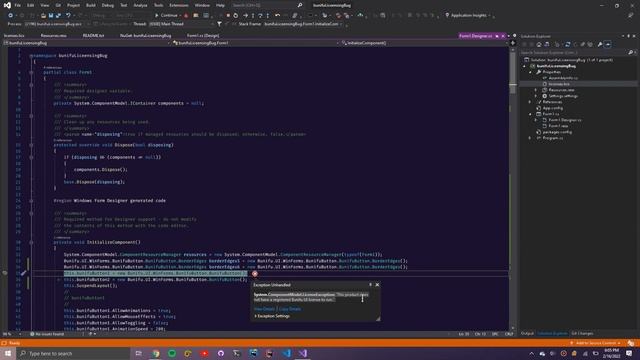The image size is (640, 360).
Task: Select licenses.licx in Solution Explorer
Action: click(x=559, y=84)
